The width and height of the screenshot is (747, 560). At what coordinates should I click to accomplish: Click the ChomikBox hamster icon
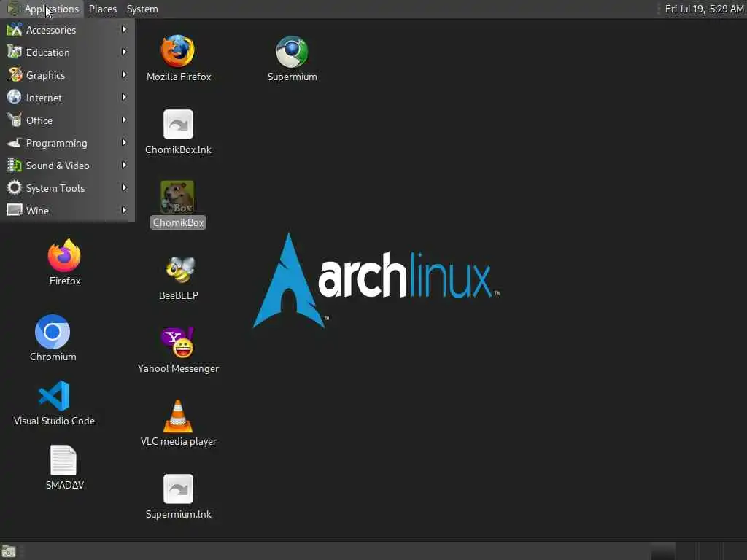(x=177, y=197)
